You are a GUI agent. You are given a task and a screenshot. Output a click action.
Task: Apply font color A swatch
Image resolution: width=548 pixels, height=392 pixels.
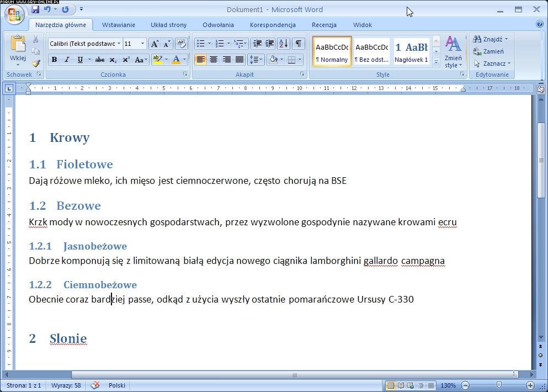point(176,60)
